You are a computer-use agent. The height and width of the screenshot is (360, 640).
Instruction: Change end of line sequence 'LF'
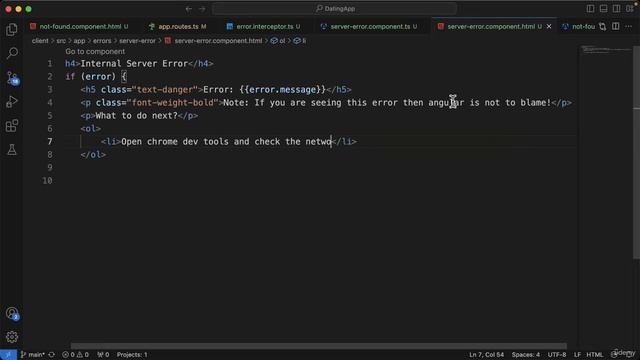(577, 355)
